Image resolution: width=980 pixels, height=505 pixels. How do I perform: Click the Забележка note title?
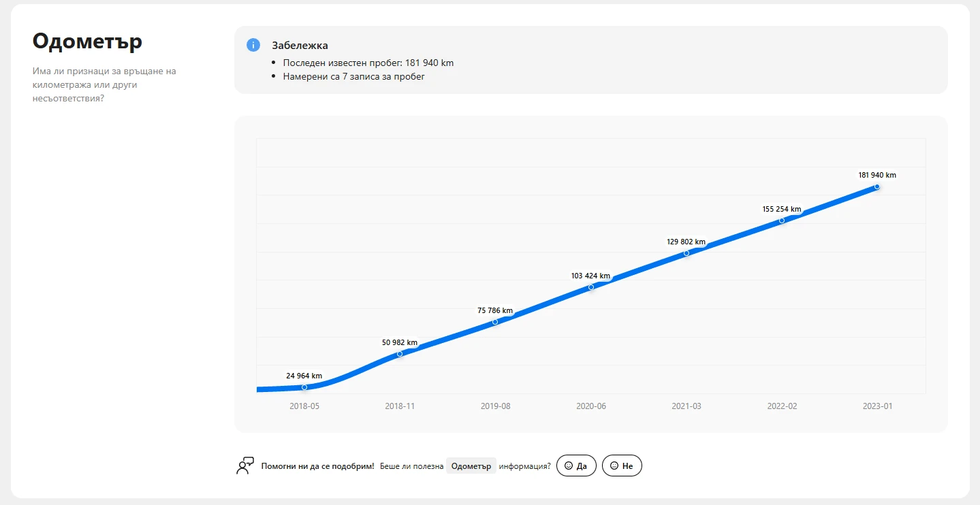pos(300,46)
